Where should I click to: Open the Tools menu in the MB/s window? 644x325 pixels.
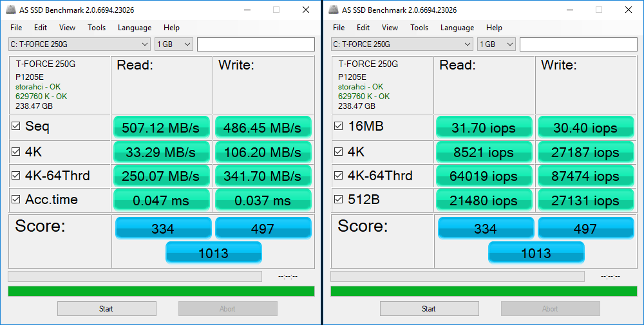click(97, 28)
